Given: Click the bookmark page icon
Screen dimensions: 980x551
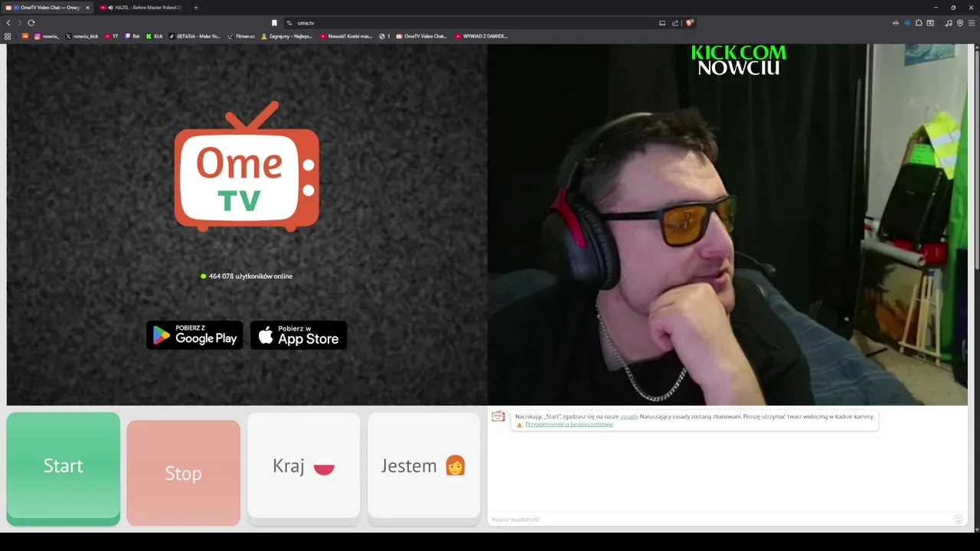Looking at the screenshot, I should click(x=274, y=23).
